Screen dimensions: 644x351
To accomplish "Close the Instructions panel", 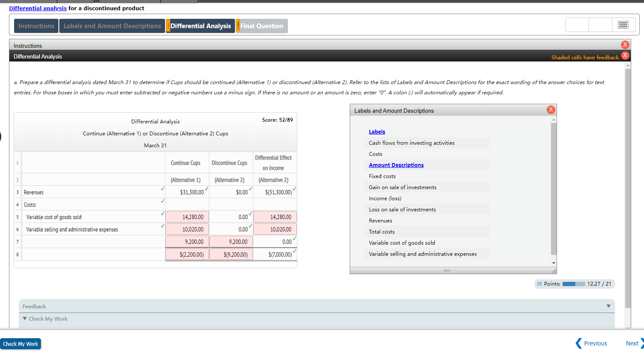I will point(625,44).
